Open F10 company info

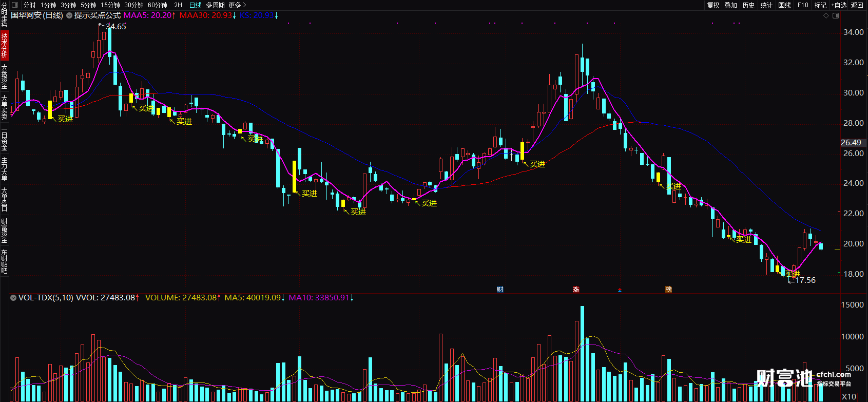click(x=803, y=5)
